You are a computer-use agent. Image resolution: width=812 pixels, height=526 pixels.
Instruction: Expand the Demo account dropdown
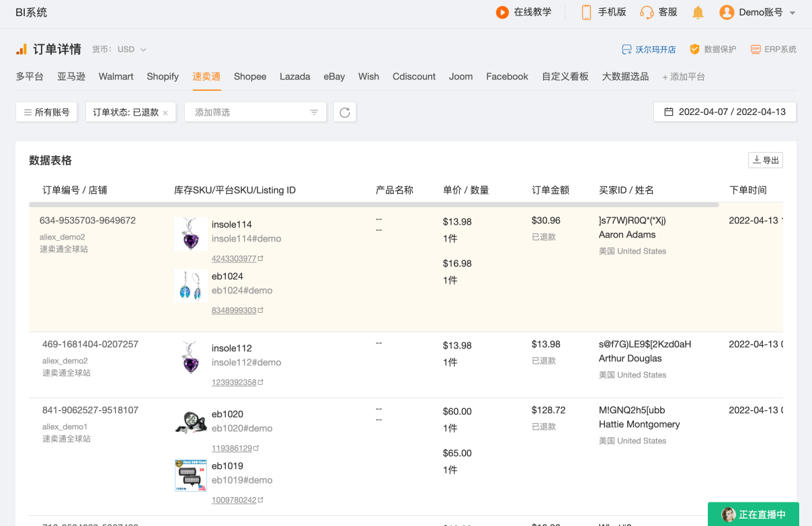click(x=793, y=13)
